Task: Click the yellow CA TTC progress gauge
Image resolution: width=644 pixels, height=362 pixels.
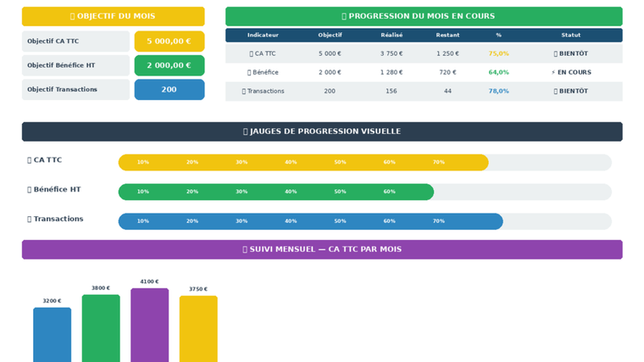Action: point(303,163)
